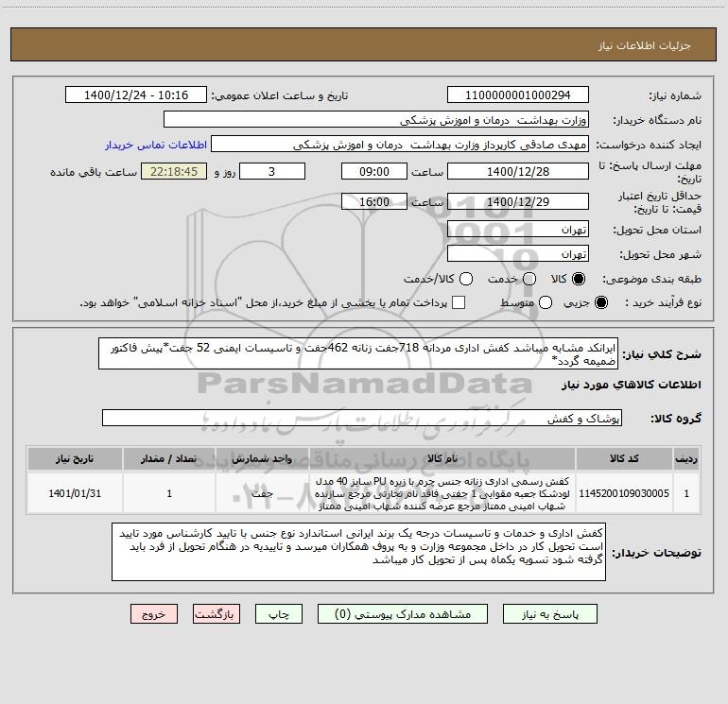The image size is (728, 704).
Task: Select the کالا/خدمت radio button
Action: coord(466,279)
